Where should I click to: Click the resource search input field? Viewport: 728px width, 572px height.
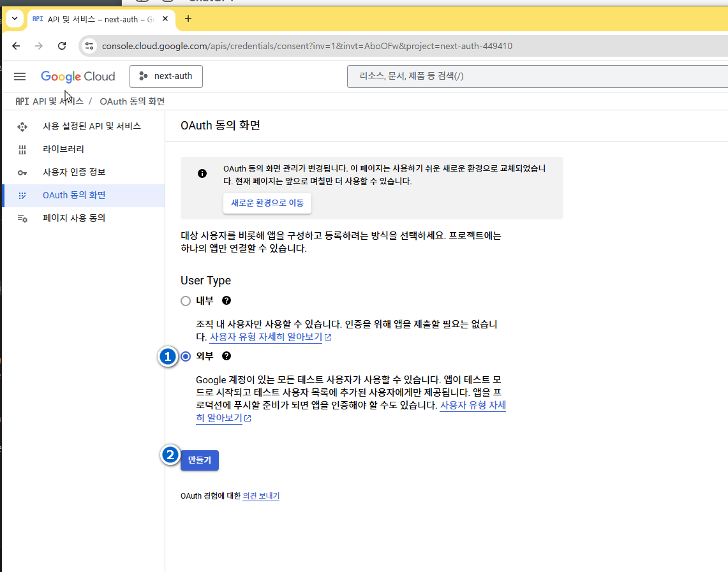click(x=536, y=77)
